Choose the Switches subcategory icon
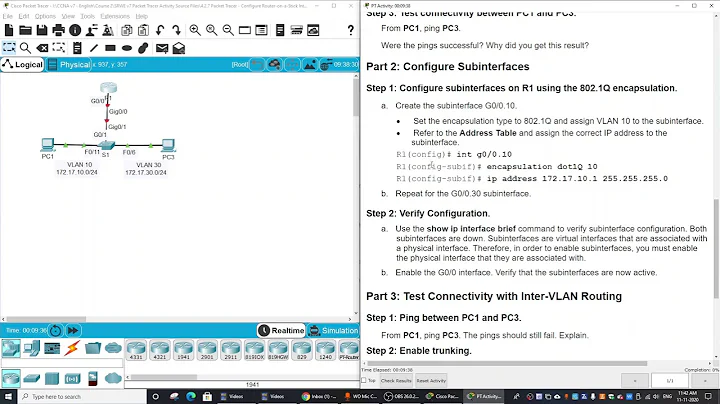The width and height of the screenshot is (720, 404). pos(32,379)
